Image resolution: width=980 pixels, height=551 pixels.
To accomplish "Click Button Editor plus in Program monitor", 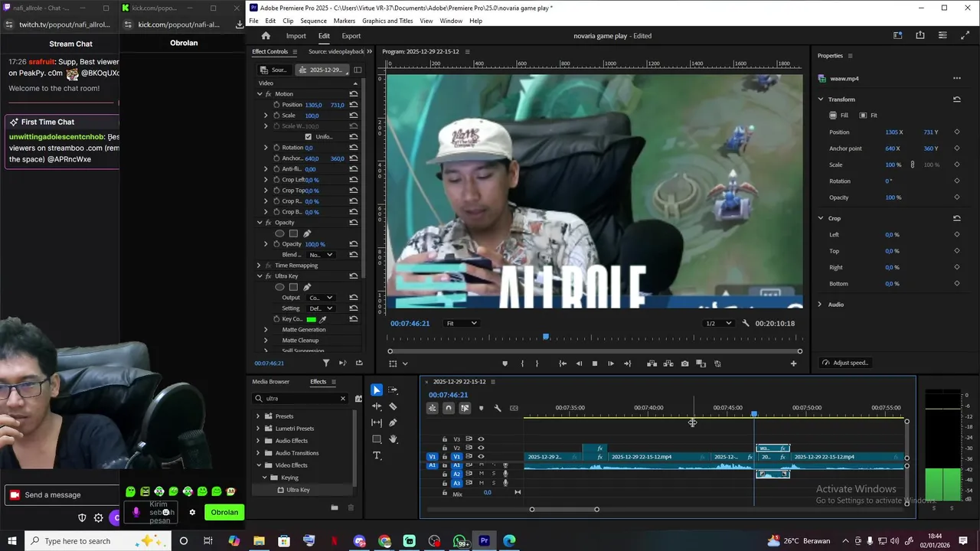I will (793, 364).
